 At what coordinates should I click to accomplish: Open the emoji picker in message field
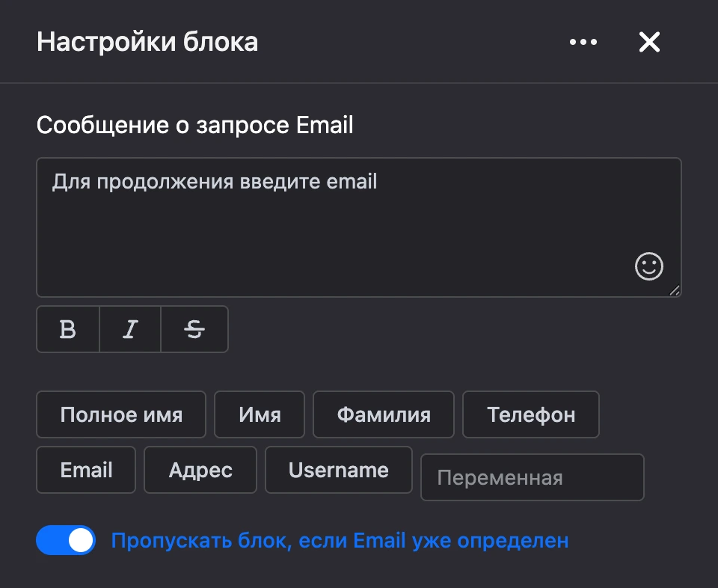(x=649, y=266)
